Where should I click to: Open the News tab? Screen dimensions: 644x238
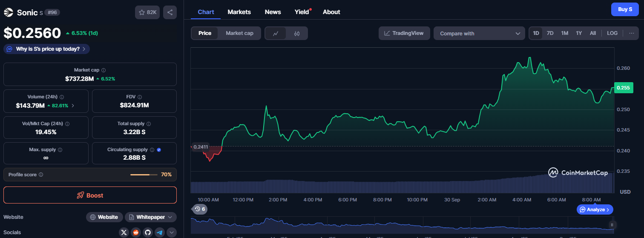click(273, 12)
